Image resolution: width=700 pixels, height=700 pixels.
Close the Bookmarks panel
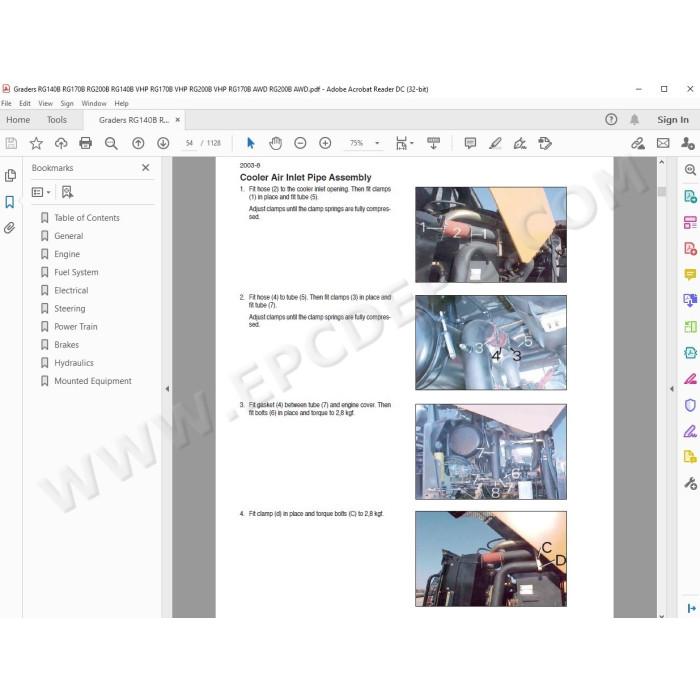pos(146,168)
